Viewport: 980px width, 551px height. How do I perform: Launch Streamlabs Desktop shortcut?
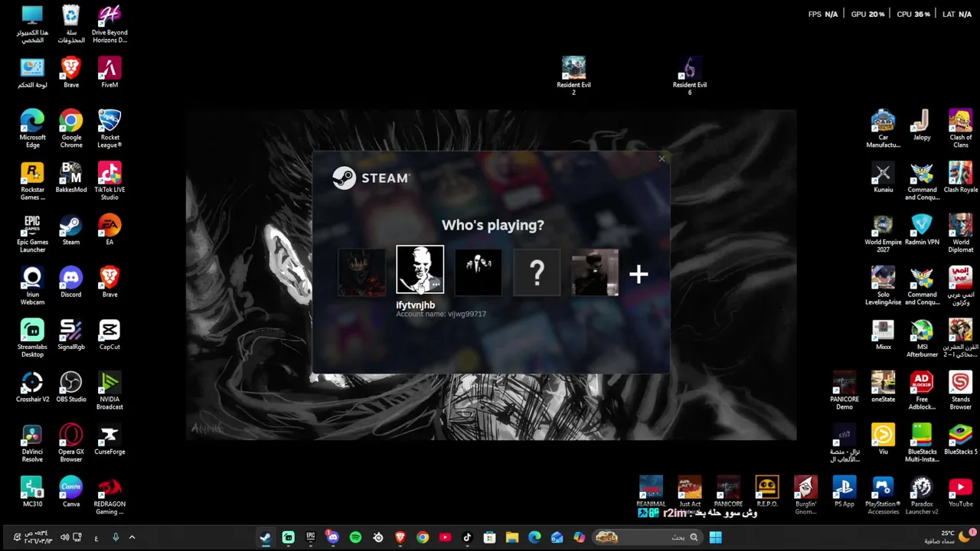(32, 337)
